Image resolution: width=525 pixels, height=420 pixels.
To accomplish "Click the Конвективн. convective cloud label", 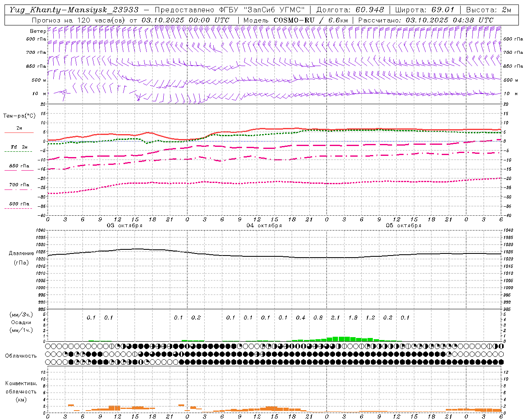I will (x=21, y=383).
